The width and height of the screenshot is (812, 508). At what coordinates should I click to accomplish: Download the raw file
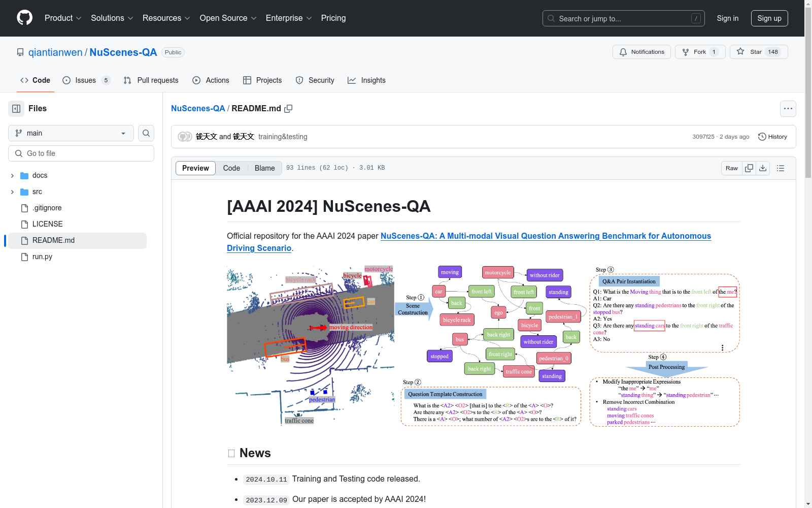[x=763, y=168]
